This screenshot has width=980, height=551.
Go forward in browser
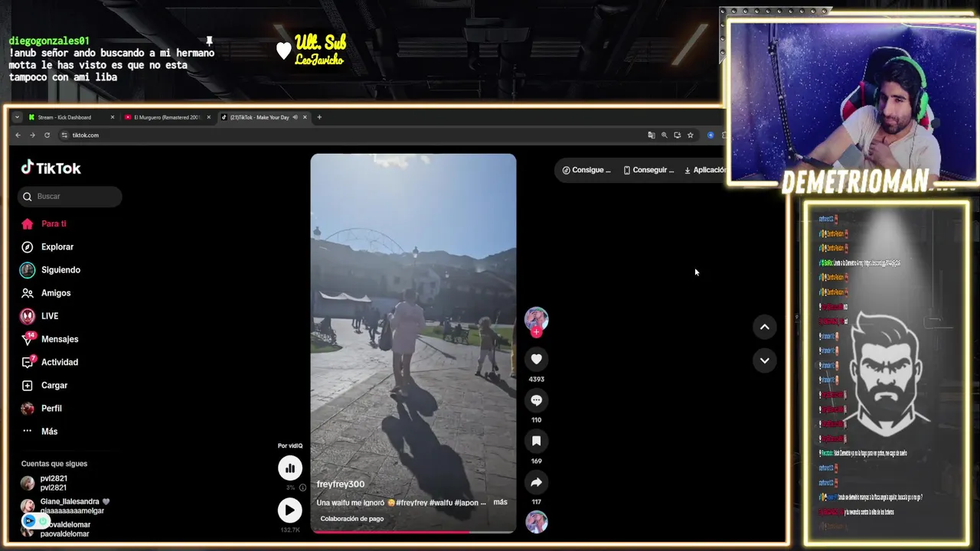coord(32,135)
